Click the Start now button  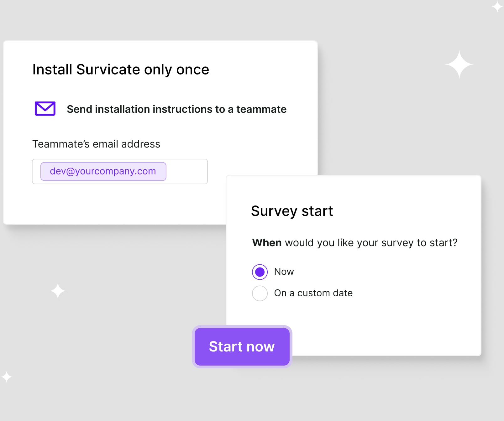pyautogui.click(x=242, y=347)
